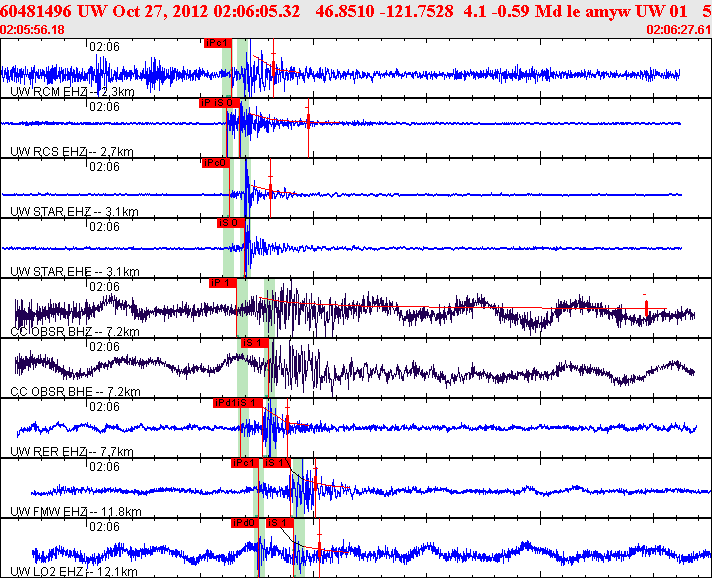Select the iPc1 pick flag on FMW trace

(245, 463)
